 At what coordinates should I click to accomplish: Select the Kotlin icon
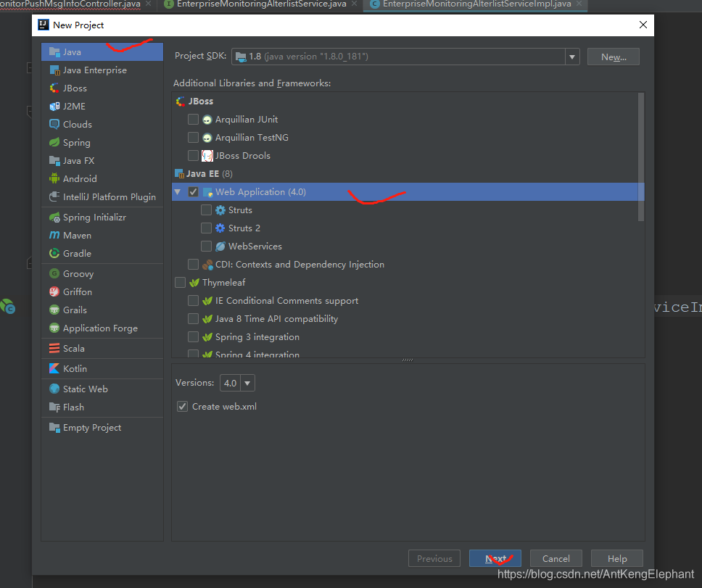click(x=54, y=369)
